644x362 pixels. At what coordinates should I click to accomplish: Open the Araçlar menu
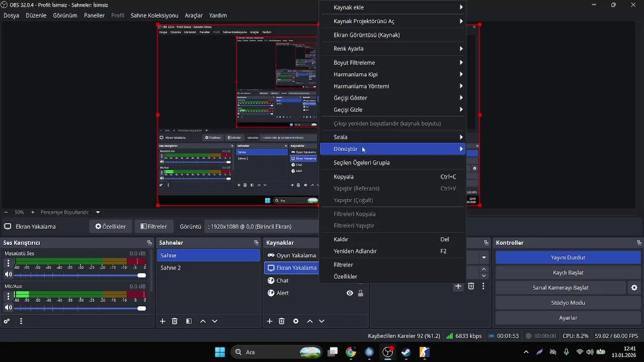point(194,16)
